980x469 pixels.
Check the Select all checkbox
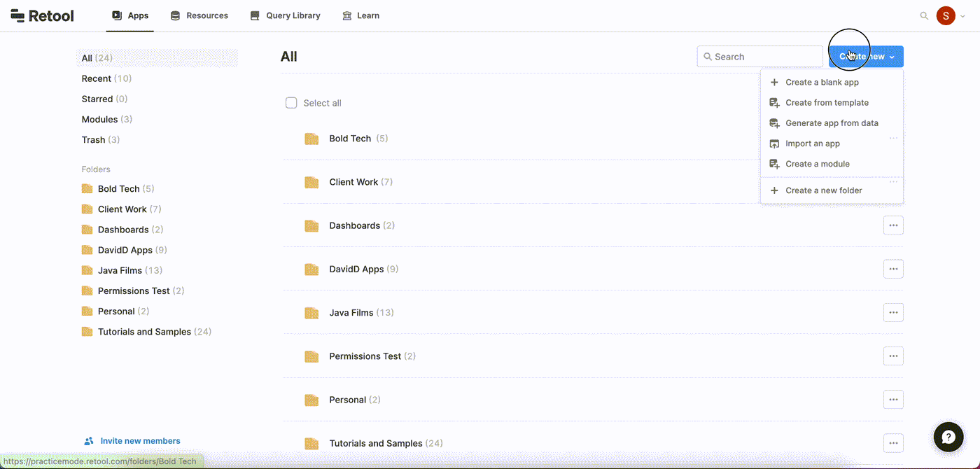click(x=291, y=103)
